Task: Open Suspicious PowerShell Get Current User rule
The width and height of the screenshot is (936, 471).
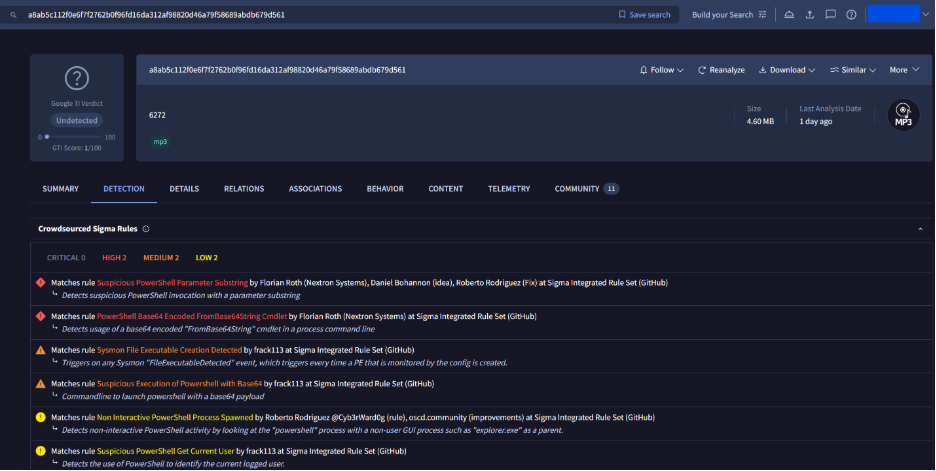Action: coord(165,451)
